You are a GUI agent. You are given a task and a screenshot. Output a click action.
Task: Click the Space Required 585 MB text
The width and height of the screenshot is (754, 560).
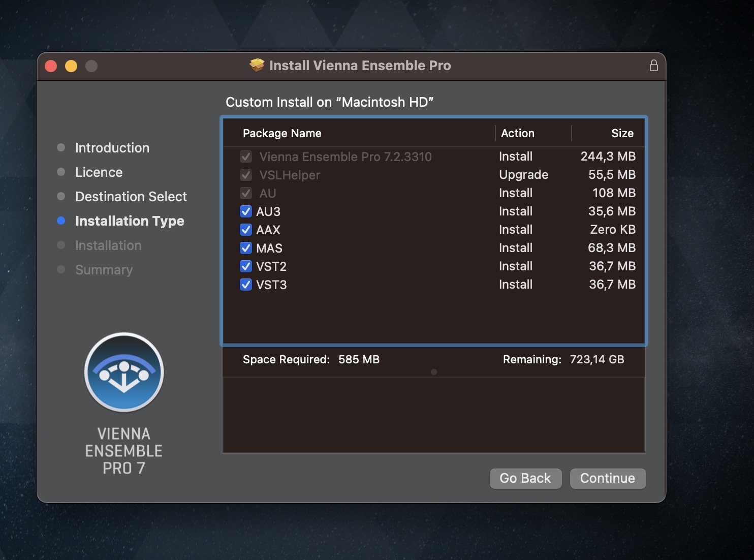(x=311, y=359)
